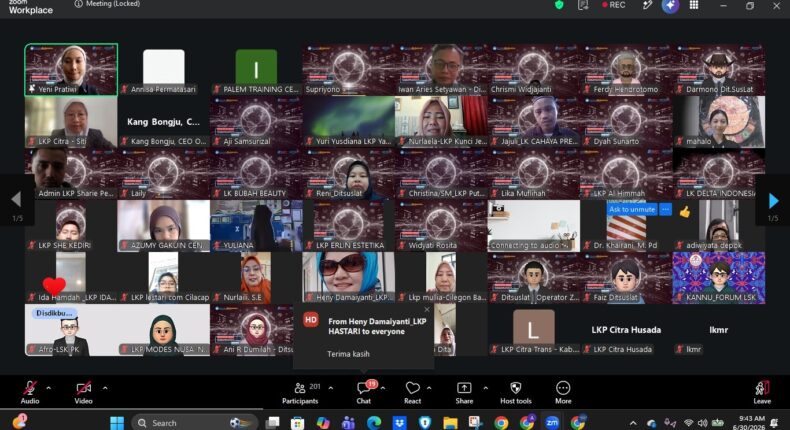This screenshot has height=430, width=790.
Task: Expand video options arrow next to Video
Action: (x=105, y=388)
